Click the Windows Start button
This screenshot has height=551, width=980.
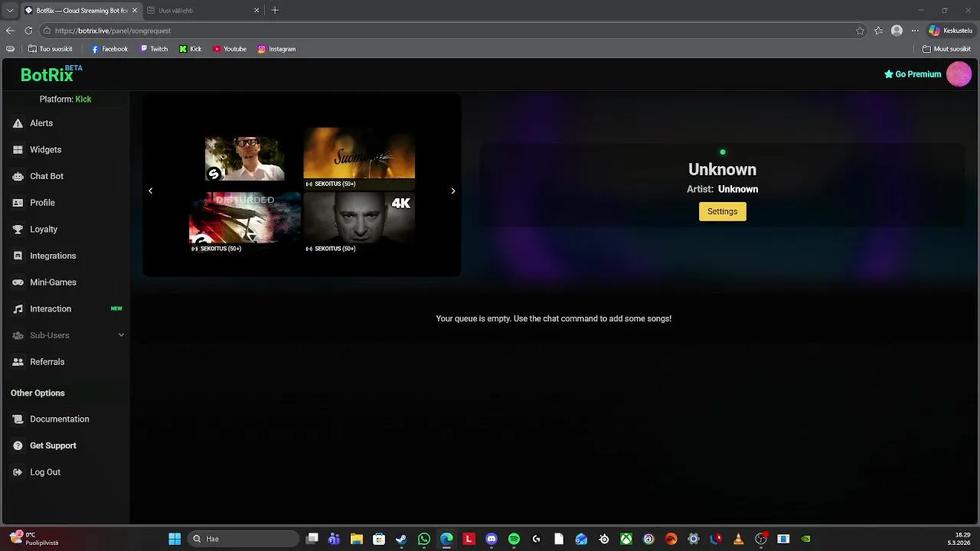[175, 539]
